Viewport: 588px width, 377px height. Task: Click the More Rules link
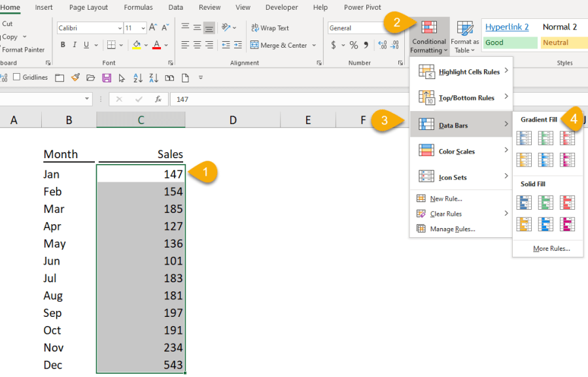point(551,248)
